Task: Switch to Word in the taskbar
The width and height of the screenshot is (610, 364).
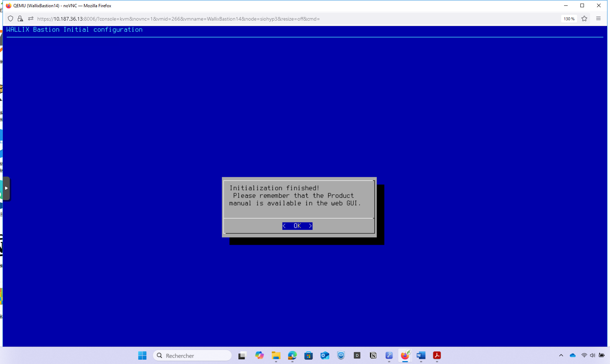Action: pos(421,356)
